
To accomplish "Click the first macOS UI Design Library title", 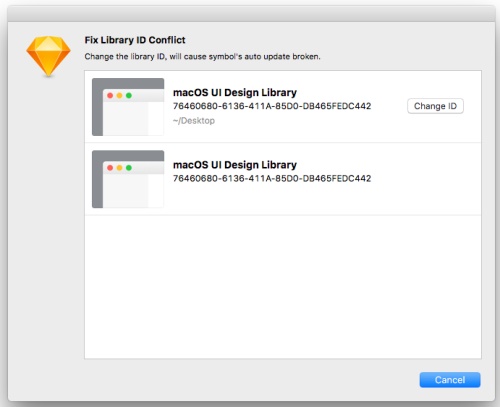I will pyautogui.click(x=235, y=92).
